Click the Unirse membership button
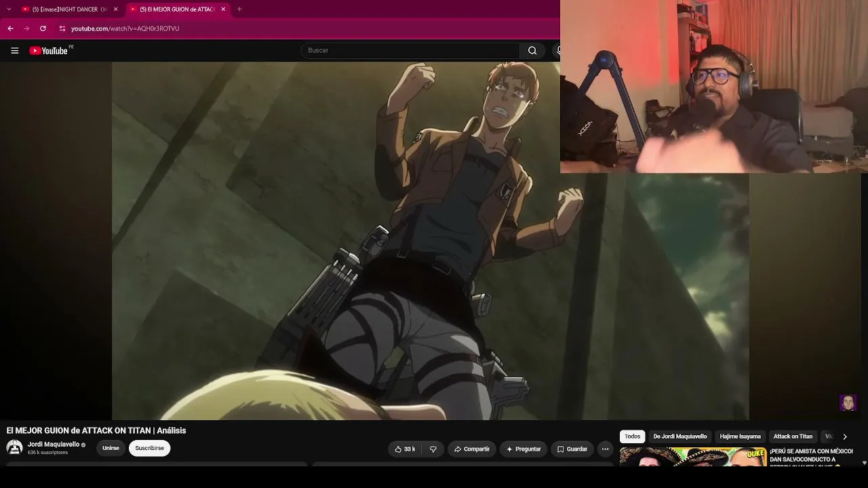 [111, 448]
